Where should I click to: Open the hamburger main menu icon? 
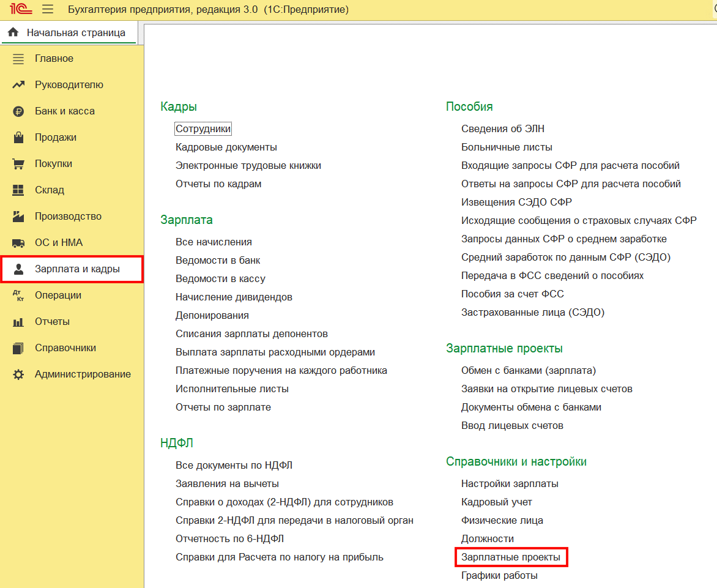pos(48,10)
